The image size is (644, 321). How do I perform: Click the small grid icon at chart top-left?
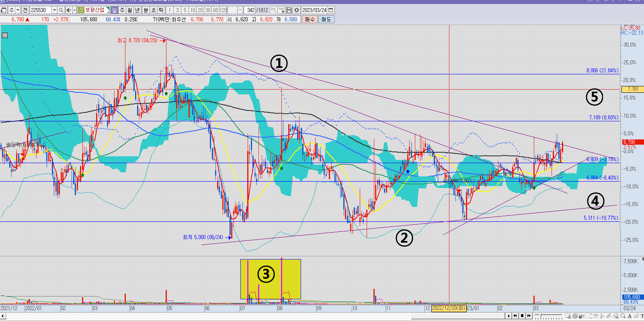pos(5,35)
